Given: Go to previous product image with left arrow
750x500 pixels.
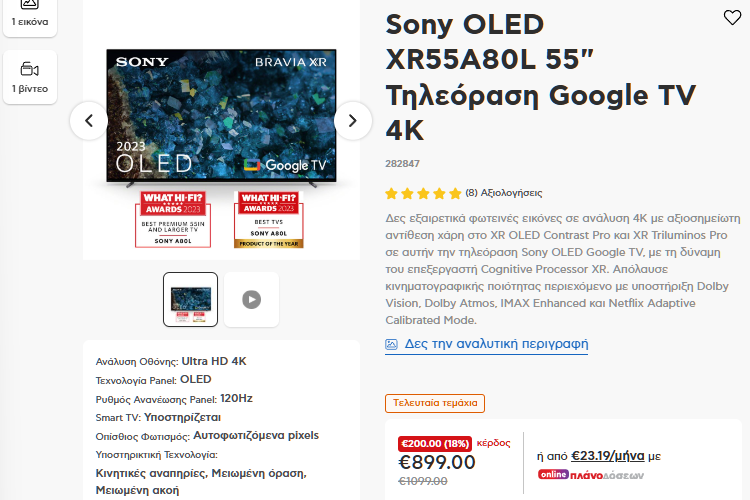Looking at the screenshot, I should point(88,121).
